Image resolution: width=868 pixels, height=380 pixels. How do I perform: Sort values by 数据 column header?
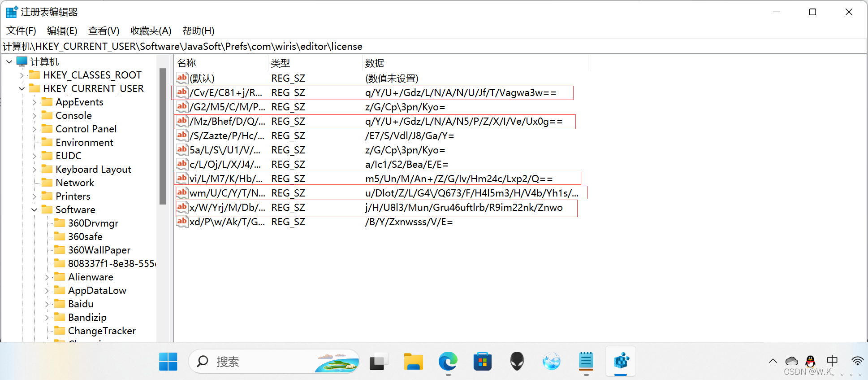475,63
